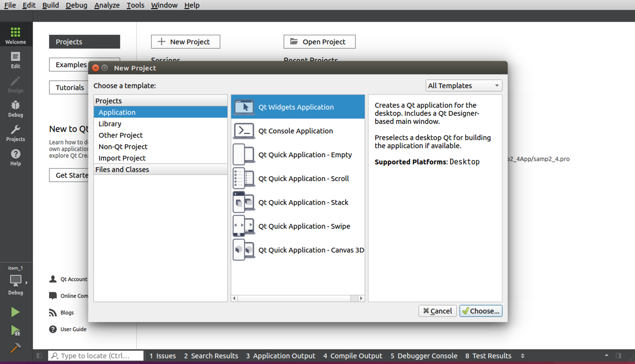Screen dimensions: 635x364
Task: Open Compile Output pane
Action: (353, 356)
